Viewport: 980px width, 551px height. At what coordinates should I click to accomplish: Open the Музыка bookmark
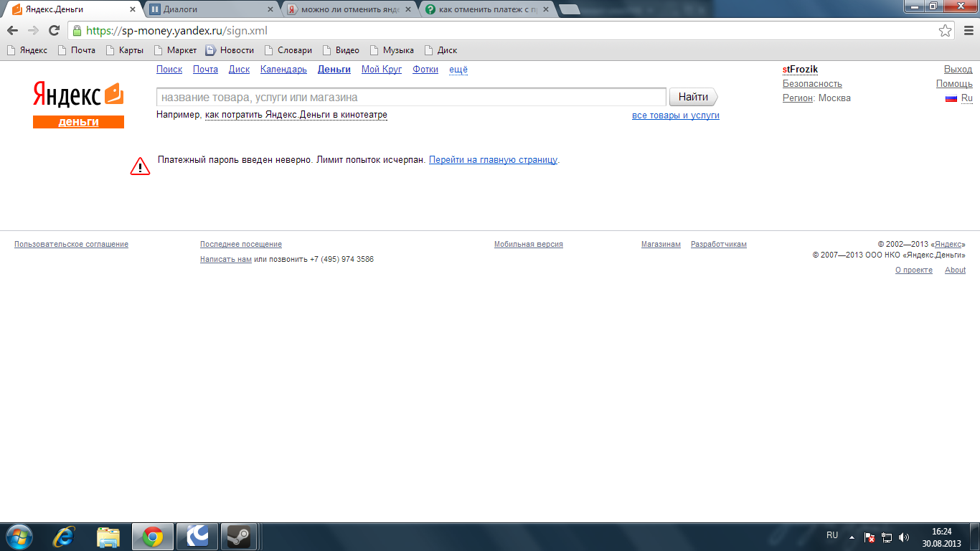click(392, 50)
